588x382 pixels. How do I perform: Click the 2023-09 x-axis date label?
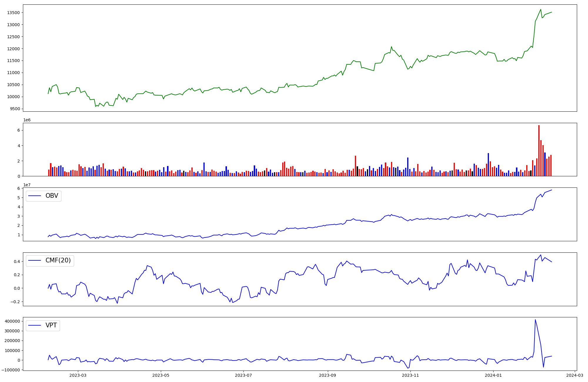pos(328,375)
